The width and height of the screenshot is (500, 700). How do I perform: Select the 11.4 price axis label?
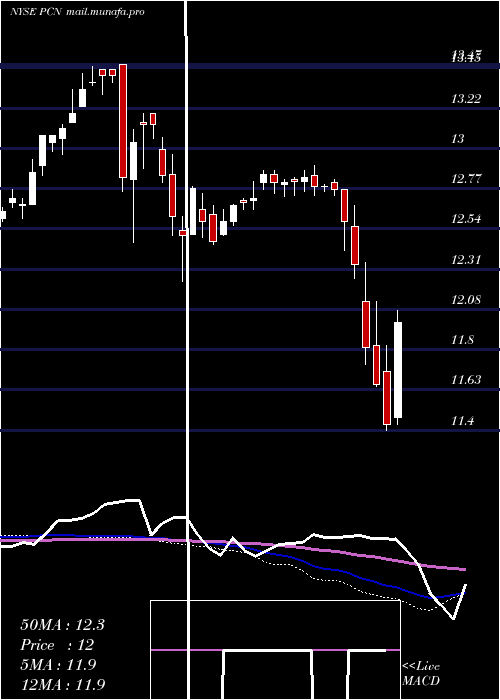[x=462, y=421]
